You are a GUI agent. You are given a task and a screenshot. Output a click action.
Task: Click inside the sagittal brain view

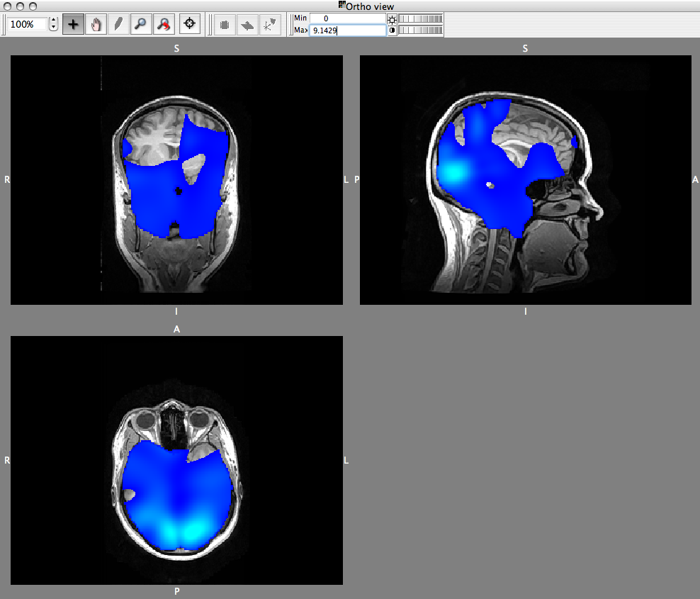tap(525, 180)
